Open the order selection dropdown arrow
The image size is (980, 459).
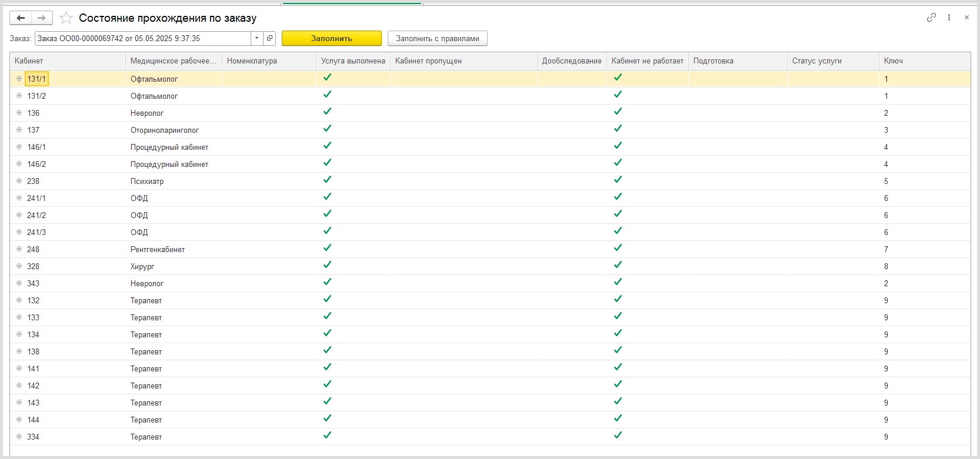[257, 38]
